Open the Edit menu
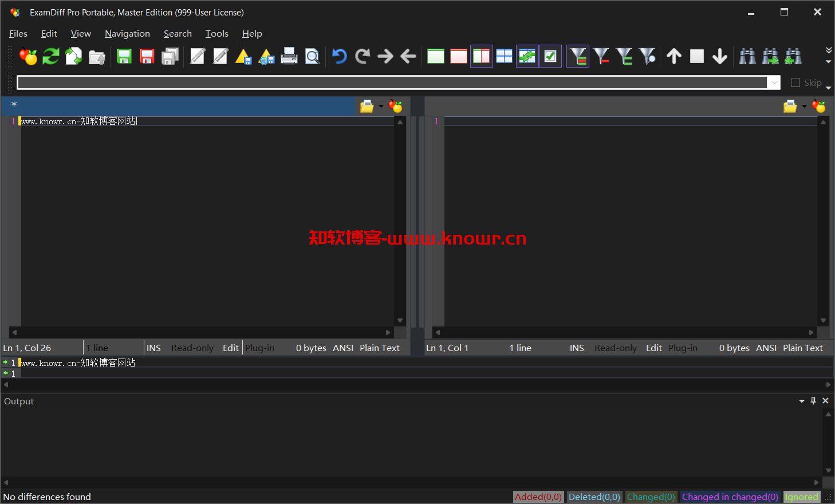Screen dimensions: 835x504 tap(49, 34)
